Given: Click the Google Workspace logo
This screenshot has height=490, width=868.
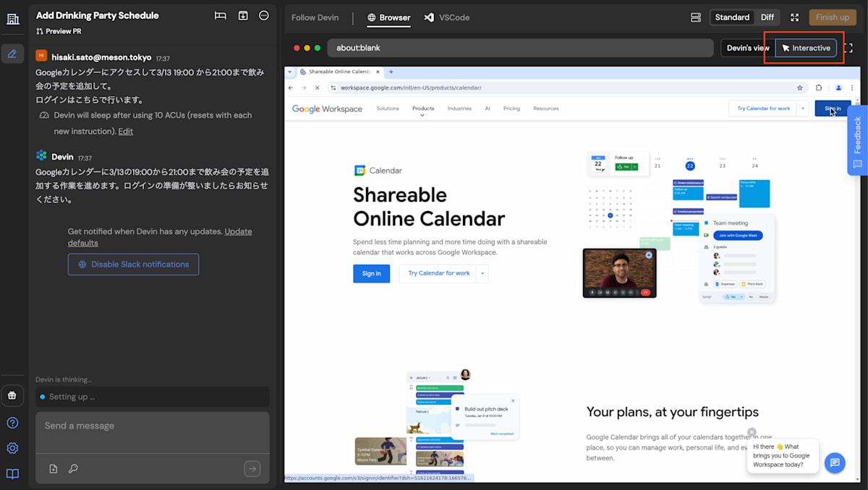Looking at the screenshot, I should click(327, 109).
